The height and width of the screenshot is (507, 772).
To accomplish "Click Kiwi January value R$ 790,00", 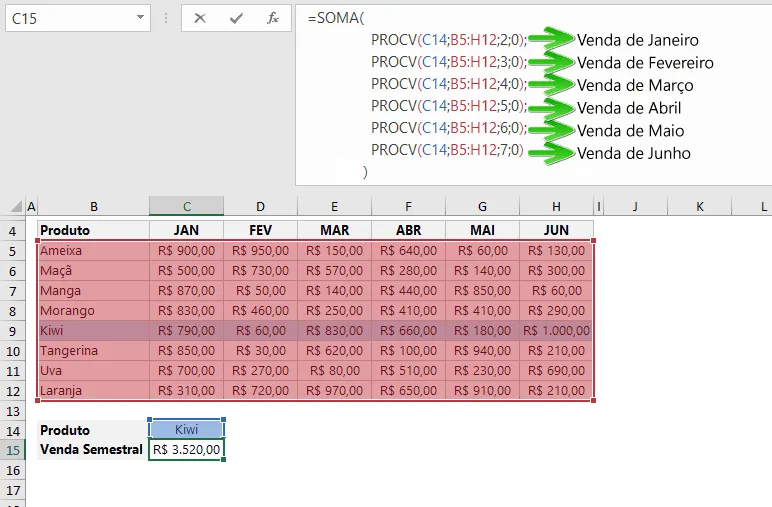I will pos(187,331).
